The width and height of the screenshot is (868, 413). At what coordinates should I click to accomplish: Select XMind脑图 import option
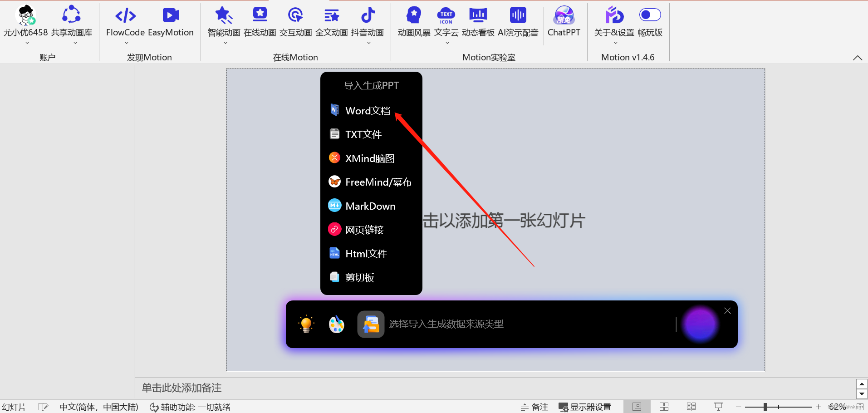371,158
